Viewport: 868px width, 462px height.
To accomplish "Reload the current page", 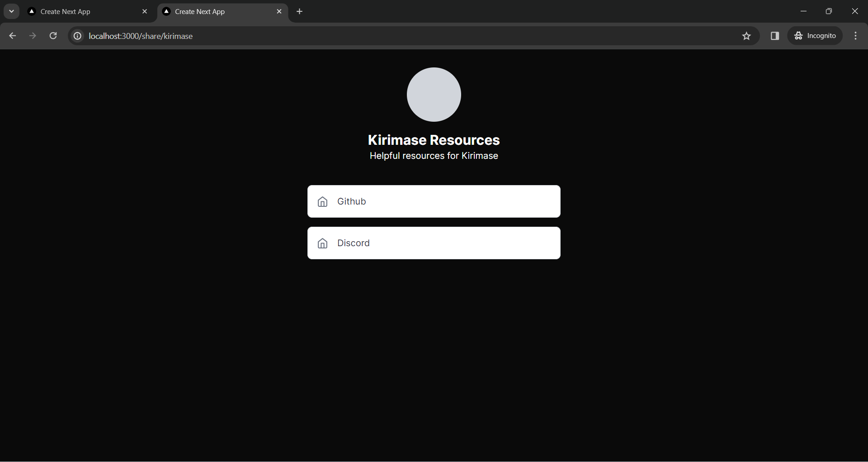I will 53,36.
